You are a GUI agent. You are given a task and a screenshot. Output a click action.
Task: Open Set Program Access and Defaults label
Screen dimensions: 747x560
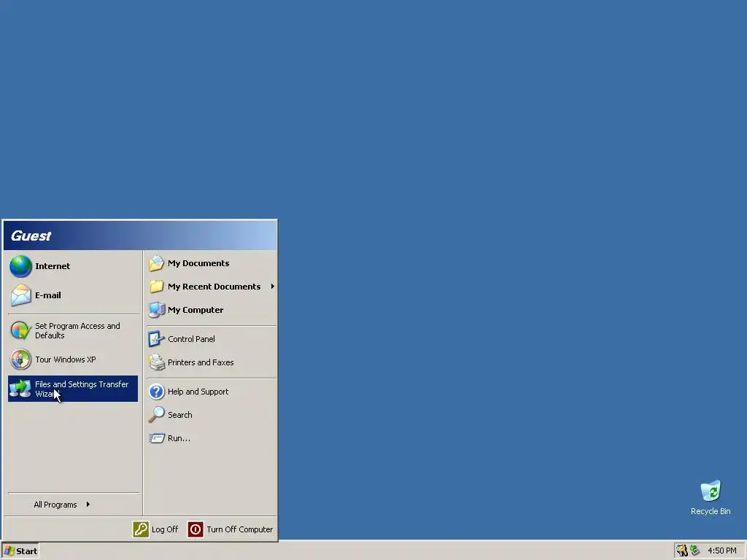pyautogui.click(x=77, y=330)
